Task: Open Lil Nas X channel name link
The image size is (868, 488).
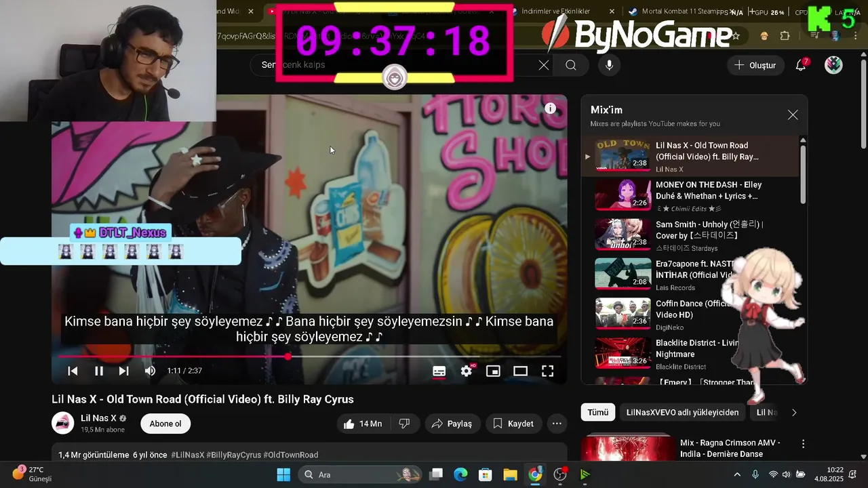Action: pyautogui.click(x=98, y=418)
